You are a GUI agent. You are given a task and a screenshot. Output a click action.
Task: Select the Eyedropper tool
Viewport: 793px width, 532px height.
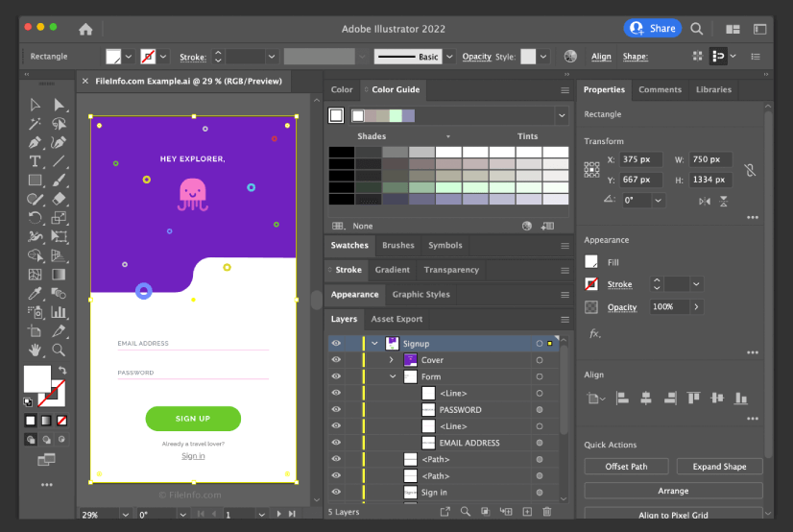pyautogui.click(x=36, y=293)
